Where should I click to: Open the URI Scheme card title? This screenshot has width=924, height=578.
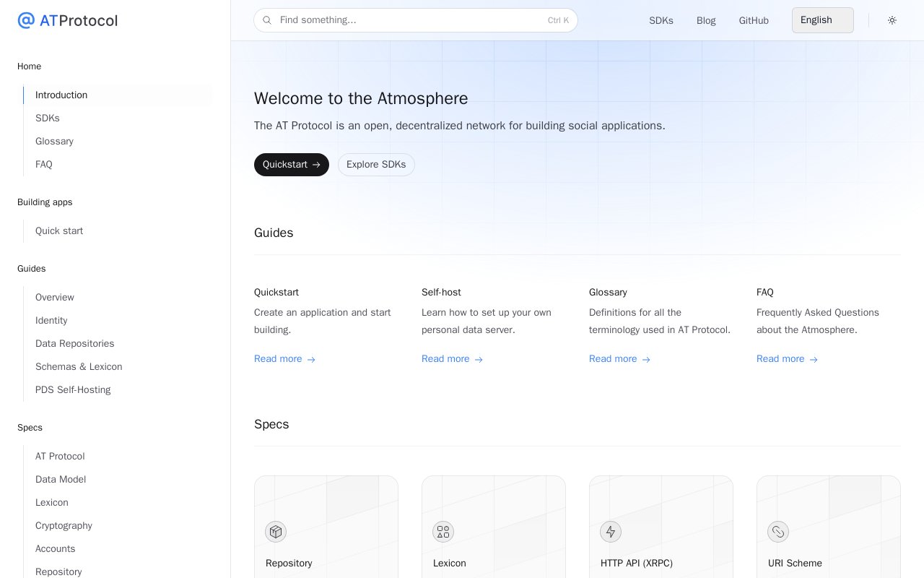pos(795,564)
